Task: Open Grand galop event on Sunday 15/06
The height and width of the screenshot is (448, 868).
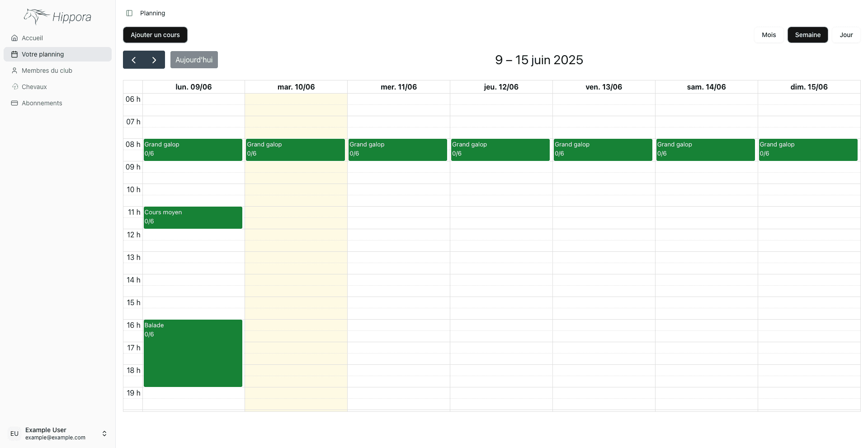Action: tap(808, 150)
